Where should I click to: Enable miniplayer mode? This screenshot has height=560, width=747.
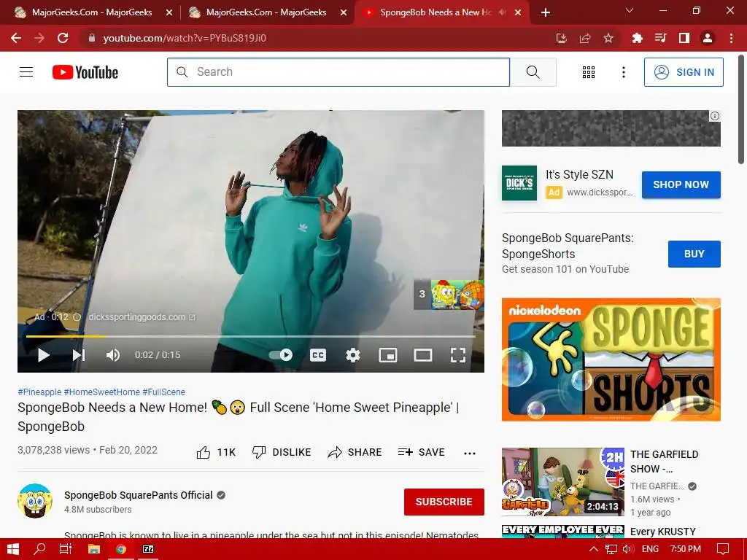pyautogui.click(x=388, y=355)
